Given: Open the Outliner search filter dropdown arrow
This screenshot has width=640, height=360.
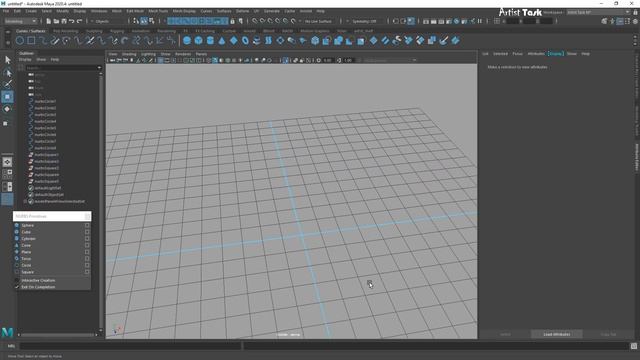Looking at the screenshot, I should (99, 68).
